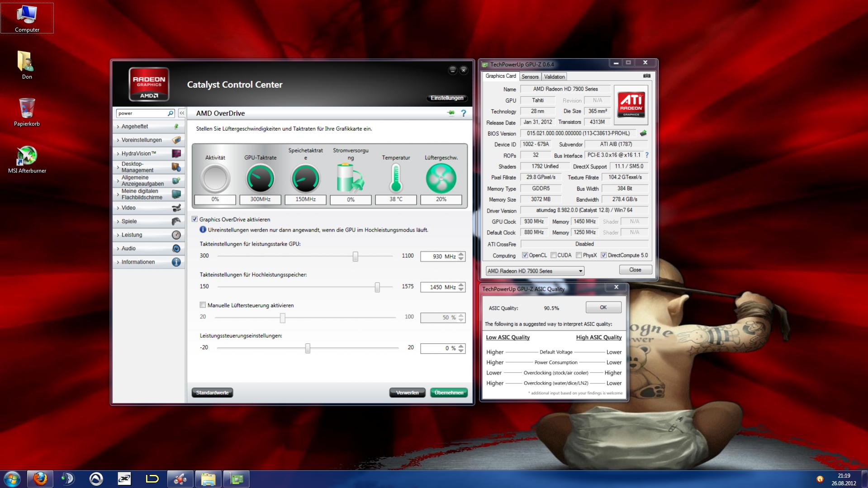Open the Don user folder icon
The height and width of the screenshot is (488, 868).
tap(27, 65)
